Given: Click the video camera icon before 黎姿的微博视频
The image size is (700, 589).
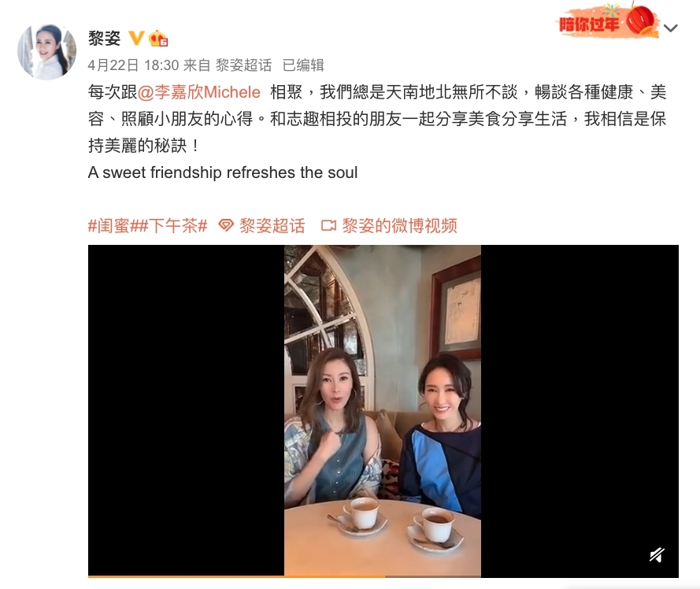Looking at the screenshot, I should click(328, 225).
